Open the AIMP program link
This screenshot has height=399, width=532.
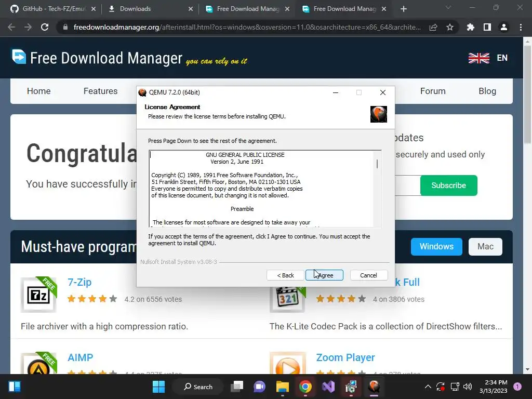[80, 357]
